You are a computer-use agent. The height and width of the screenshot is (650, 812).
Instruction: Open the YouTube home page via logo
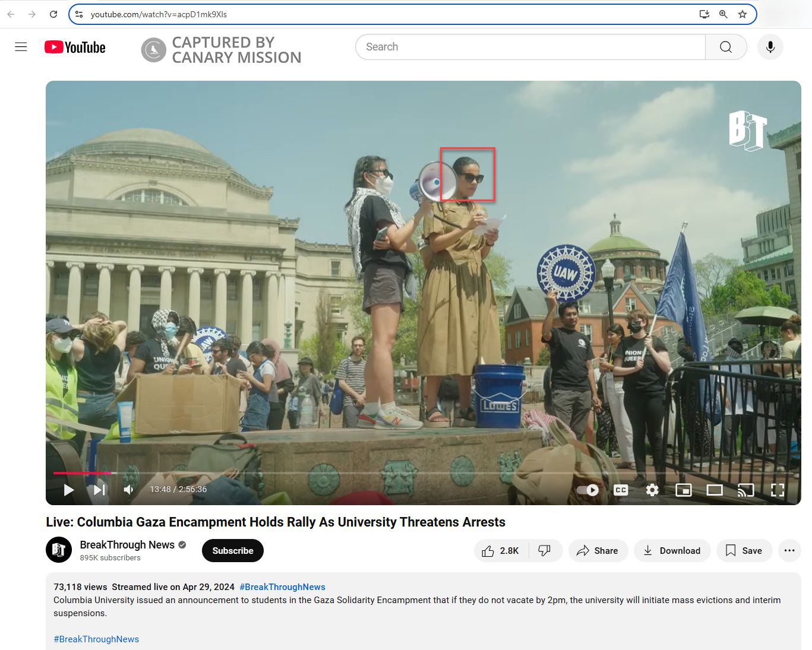pos(74,46)
